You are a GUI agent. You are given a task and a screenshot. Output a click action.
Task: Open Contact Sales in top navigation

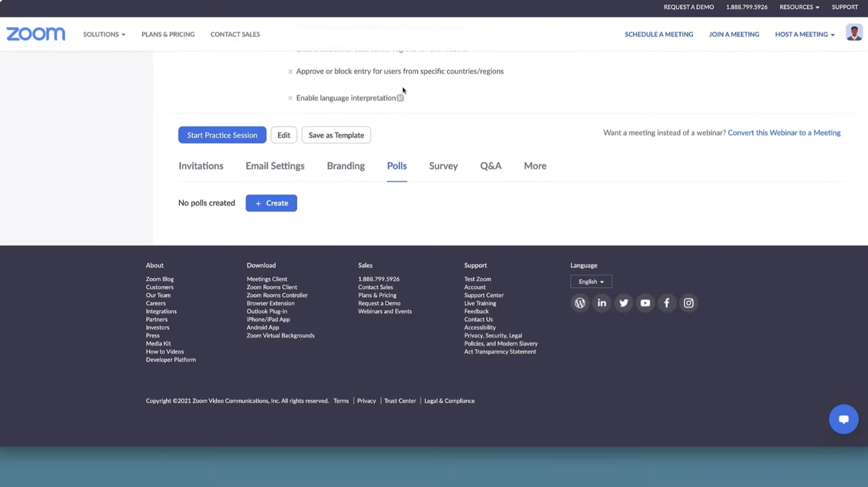(235, 35)
